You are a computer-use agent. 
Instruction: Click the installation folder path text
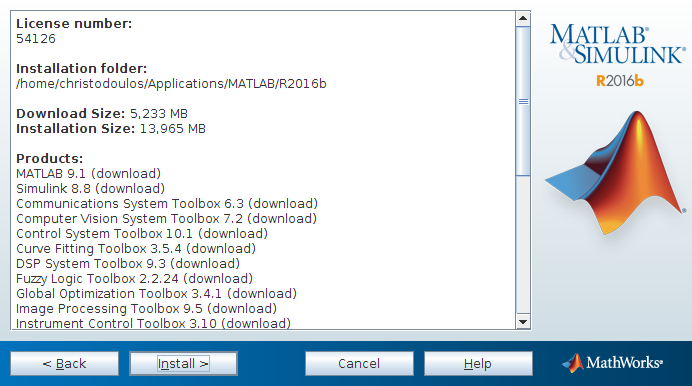pos(171,84)
